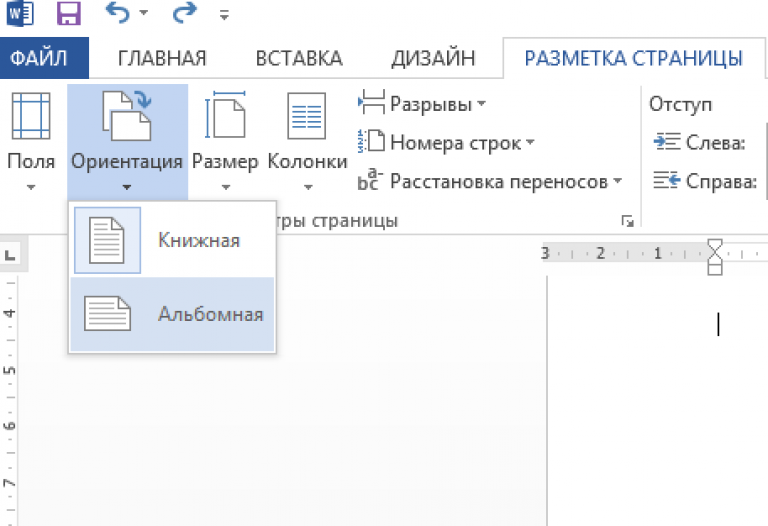Expand the Поля dropdown arrow

[31, 187]
